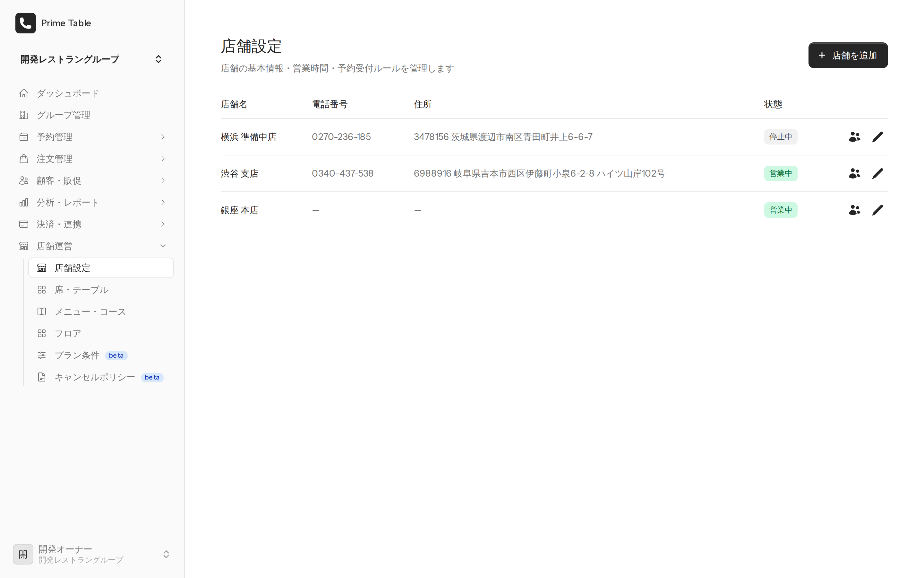Open staff icon for 銀座 本店
Image resolution: width=924 pixels, height=578 pixels.
coord(854,210)
